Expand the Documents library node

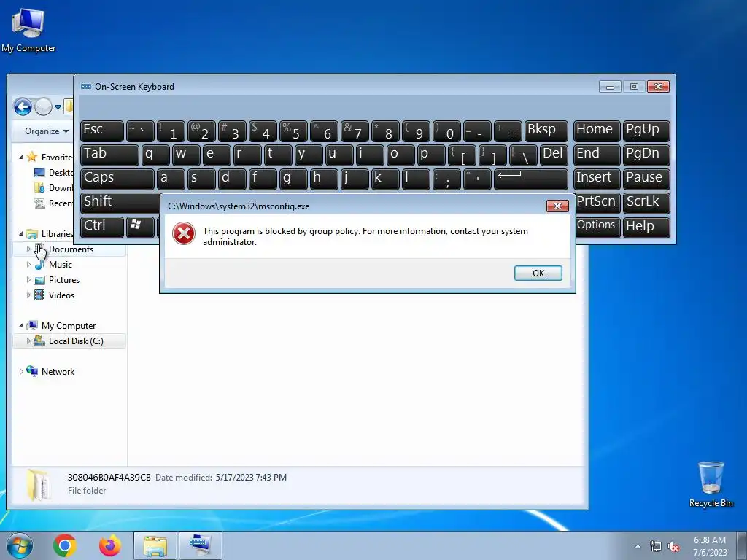coord(28,249)
